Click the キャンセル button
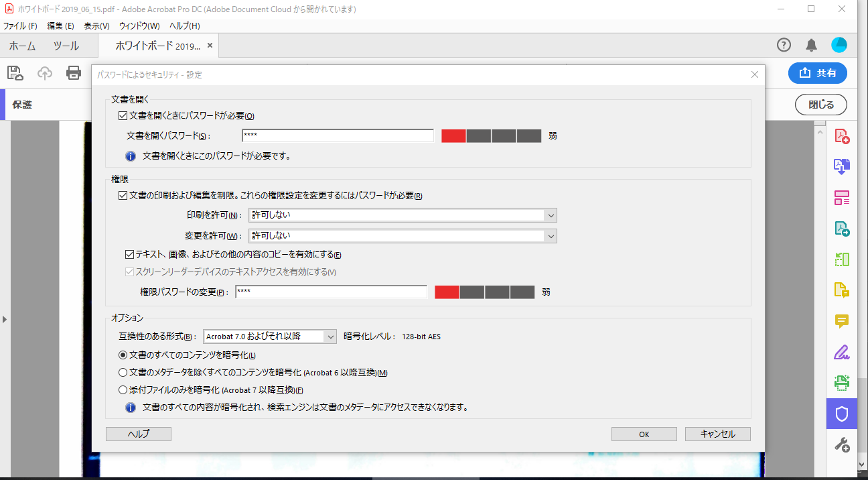 [x=718, y=434]
